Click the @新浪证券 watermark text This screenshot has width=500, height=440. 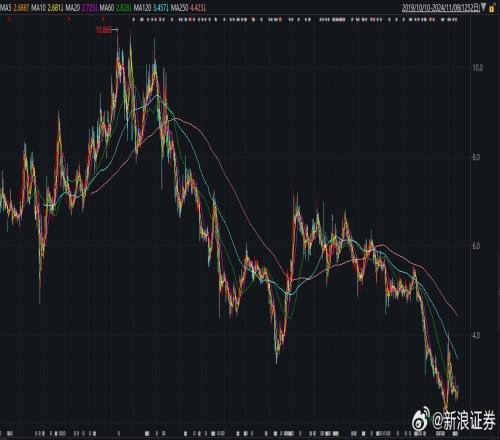click(x=463, y=421)
